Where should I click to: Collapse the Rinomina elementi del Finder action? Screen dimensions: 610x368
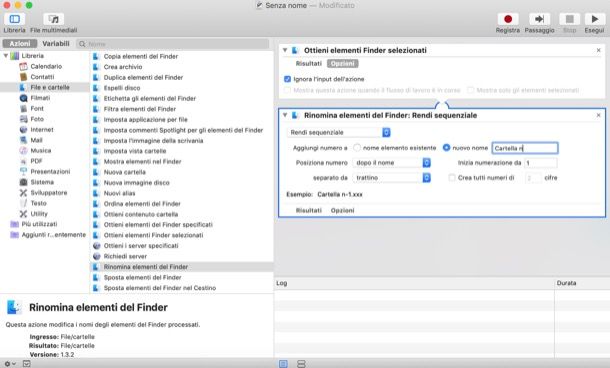[285, 115]
